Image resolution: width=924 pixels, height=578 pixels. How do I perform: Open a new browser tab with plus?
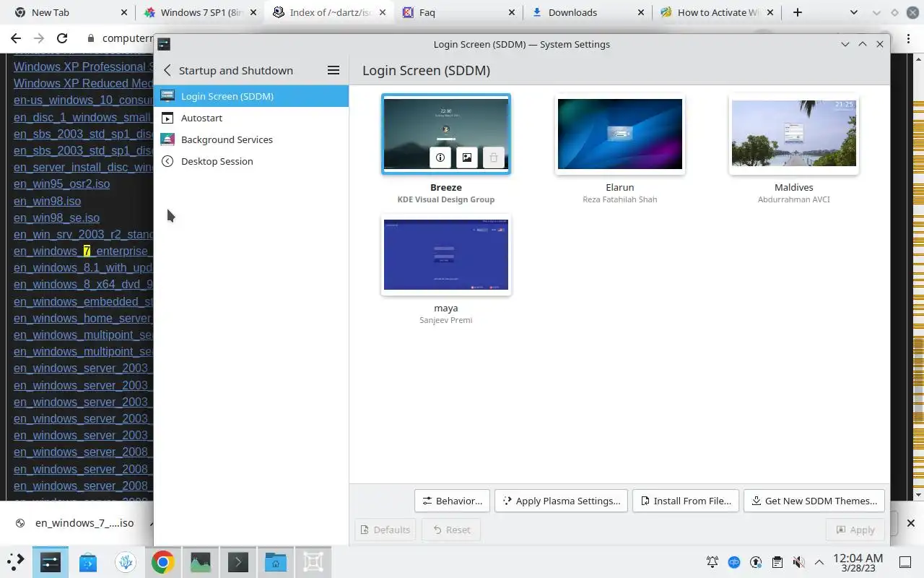coord(797,12)
